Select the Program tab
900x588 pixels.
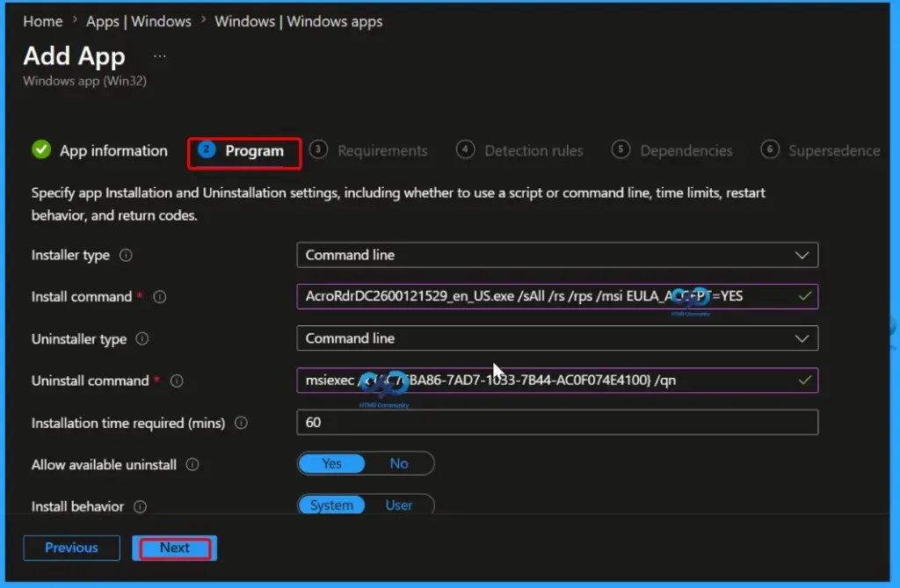pos(244,151)
